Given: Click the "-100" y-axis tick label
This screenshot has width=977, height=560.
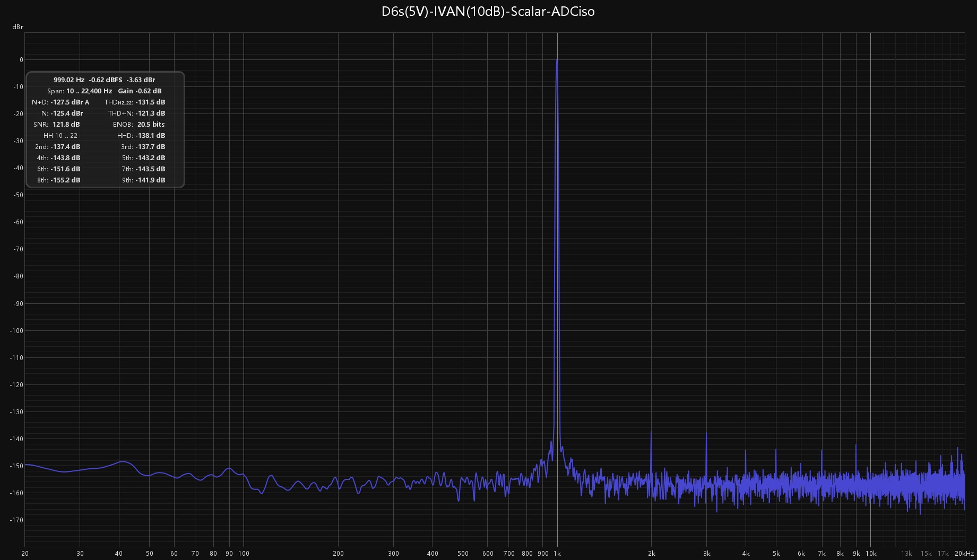Looking at the screenshot, I should pyautogui.click(x=17, y=330).
